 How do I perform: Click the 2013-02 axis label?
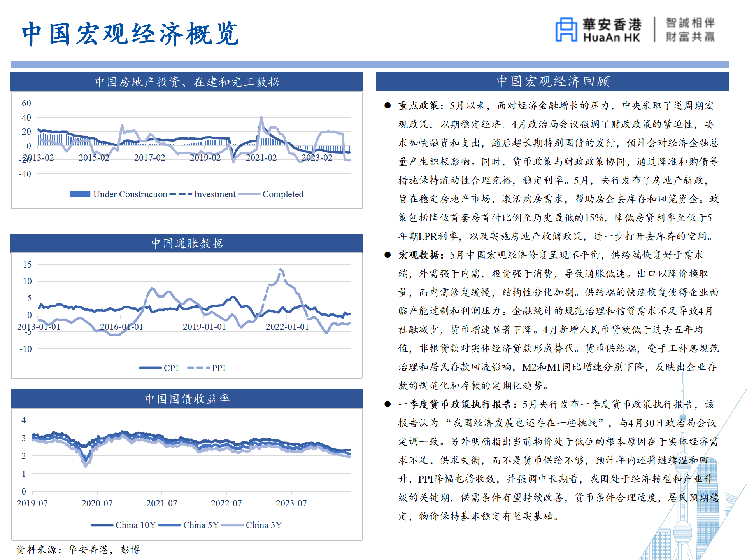[38, 157]
